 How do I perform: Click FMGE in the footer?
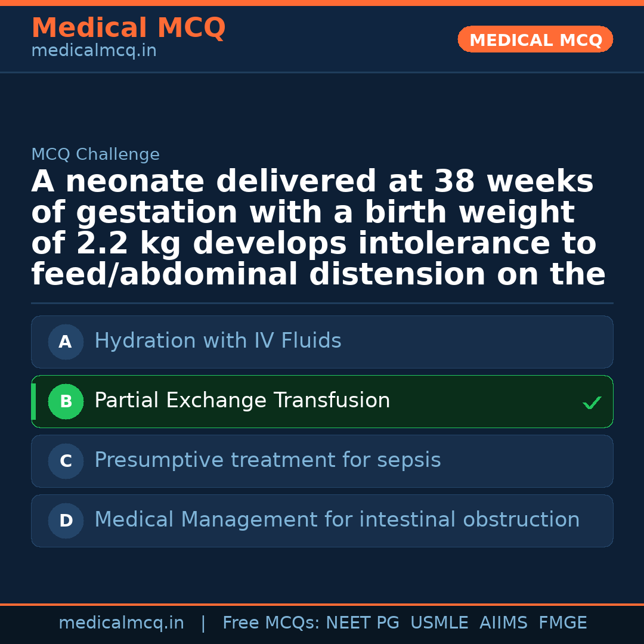(563, 623)
